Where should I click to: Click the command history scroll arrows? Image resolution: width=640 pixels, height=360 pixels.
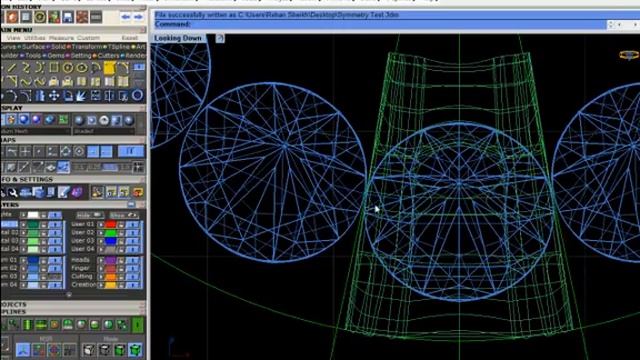tap(611, 25)
